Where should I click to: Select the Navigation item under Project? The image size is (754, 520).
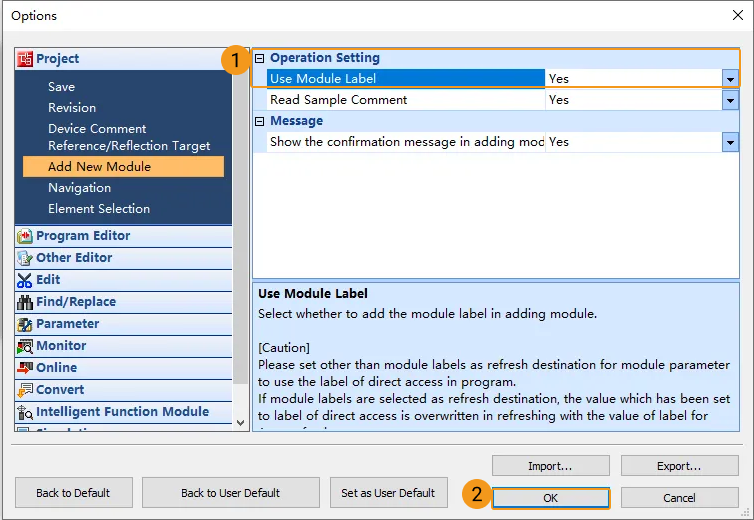[79, 188]
